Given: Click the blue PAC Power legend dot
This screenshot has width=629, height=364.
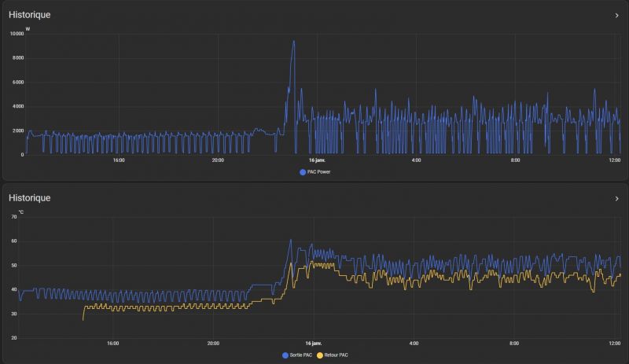Looking at the screenshot, I should pos(303,171).
